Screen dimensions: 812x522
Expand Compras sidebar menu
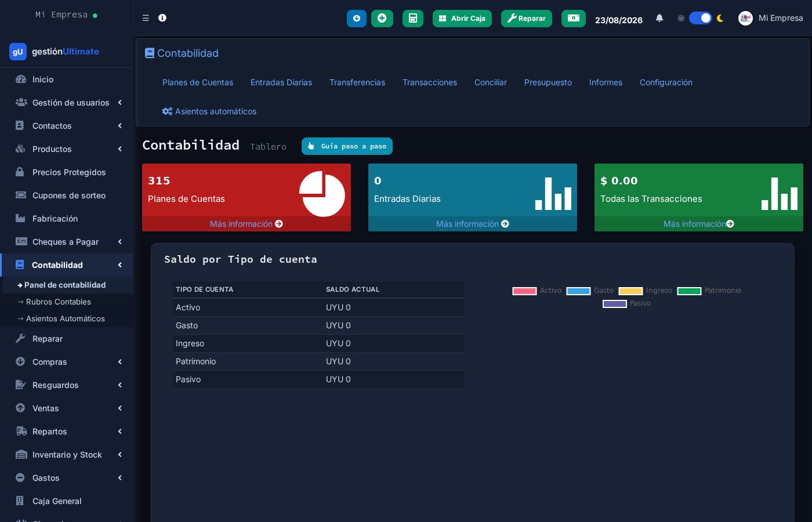(67, 362)
